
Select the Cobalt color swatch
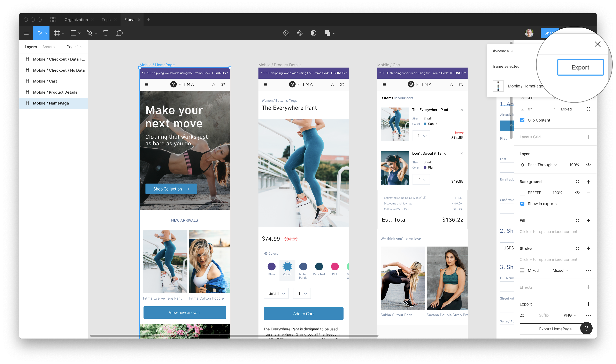click(x=287, y=267)
